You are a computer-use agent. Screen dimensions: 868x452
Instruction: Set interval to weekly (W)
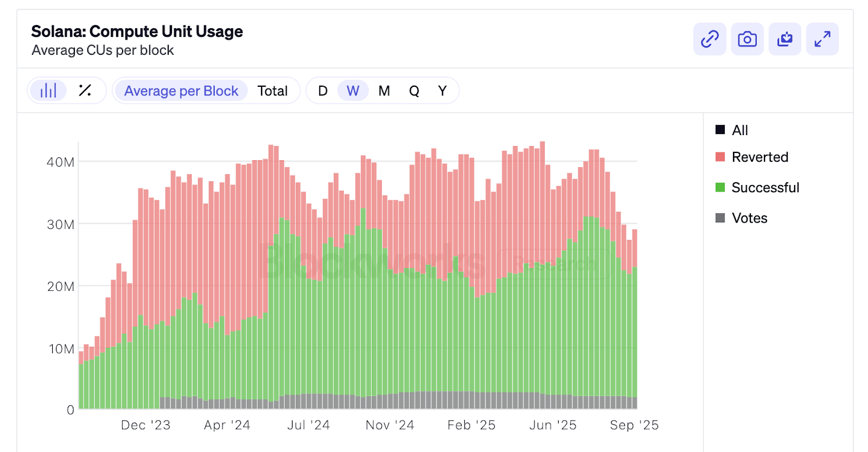353,91
